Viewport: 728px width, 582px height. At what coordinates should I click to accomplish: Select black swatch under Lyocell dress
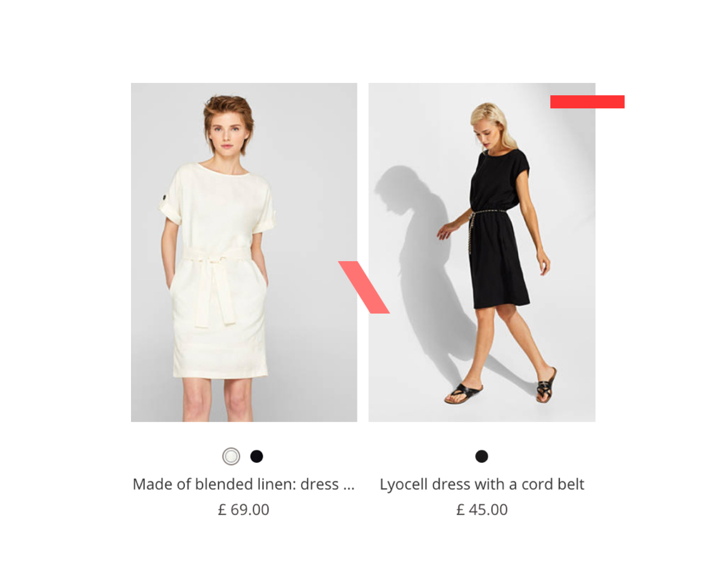click(x=482, y=456)
